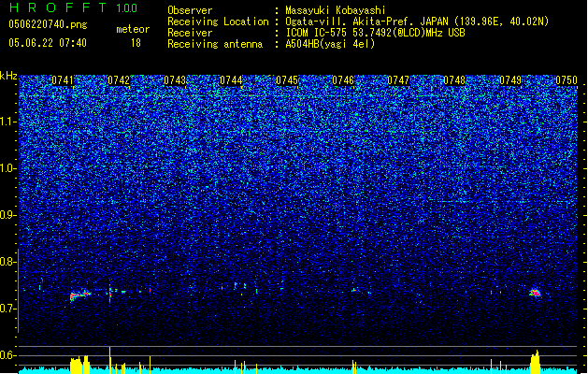Image resolution: width=588 pixels, height=374 pixels.
Task: Click the 0.8 frequency axis label
Action: pos(8,262)
